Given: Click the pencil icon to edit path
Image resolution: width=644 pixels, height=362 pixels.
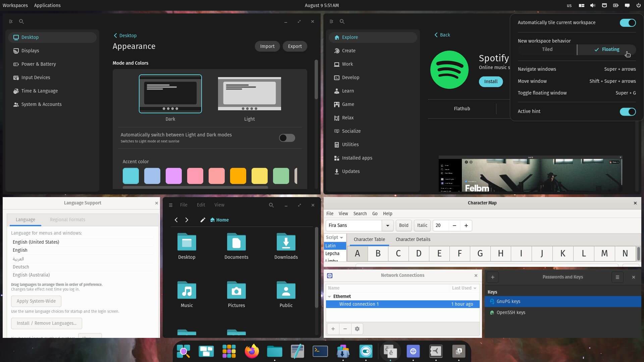Looking at the screenshot, I should [x=203, y=220].
